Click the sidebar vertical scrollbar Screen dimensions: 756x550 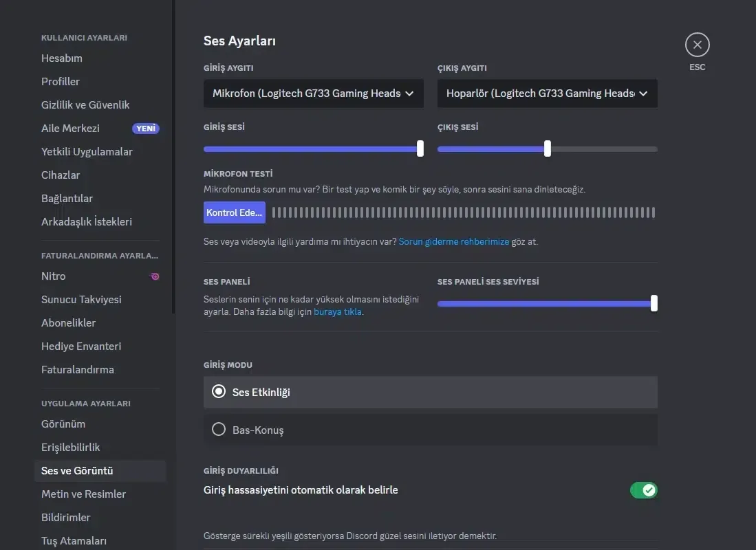point(173,157)
